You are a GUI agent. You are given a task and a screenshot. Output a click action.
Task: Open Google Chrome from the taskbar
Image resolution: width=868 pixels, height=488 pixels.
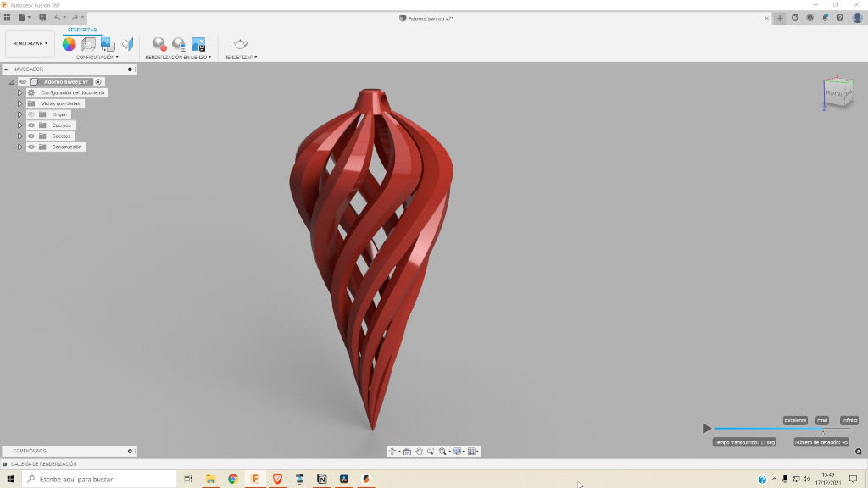pyautogui.click(x=233, y=479)
